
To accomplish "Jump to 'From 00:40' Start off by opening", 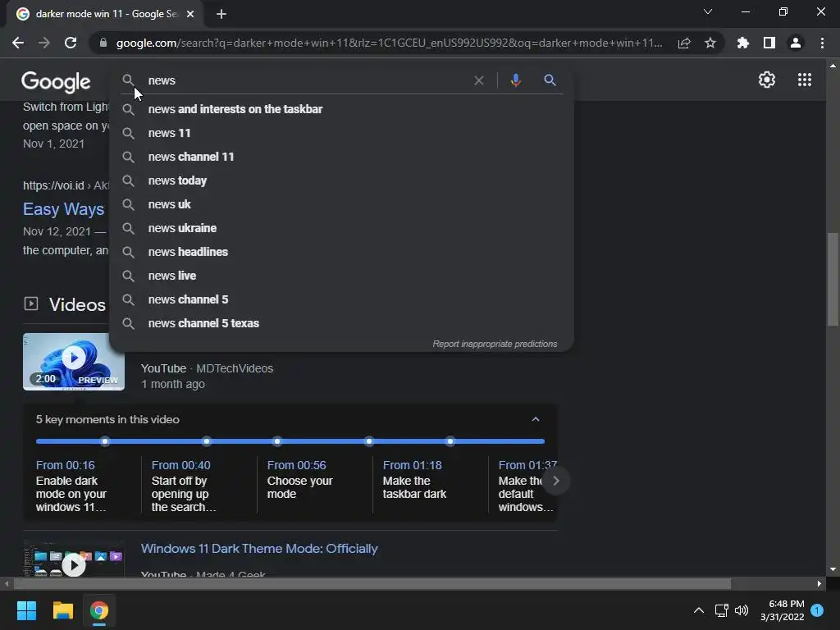I will (199, 486).
